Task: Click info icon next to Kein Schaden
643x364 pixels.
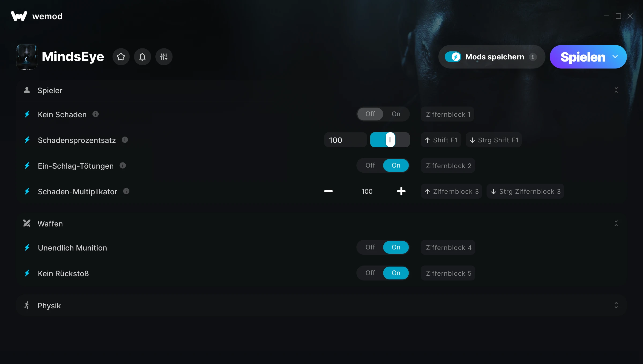Action: point(96,114)
